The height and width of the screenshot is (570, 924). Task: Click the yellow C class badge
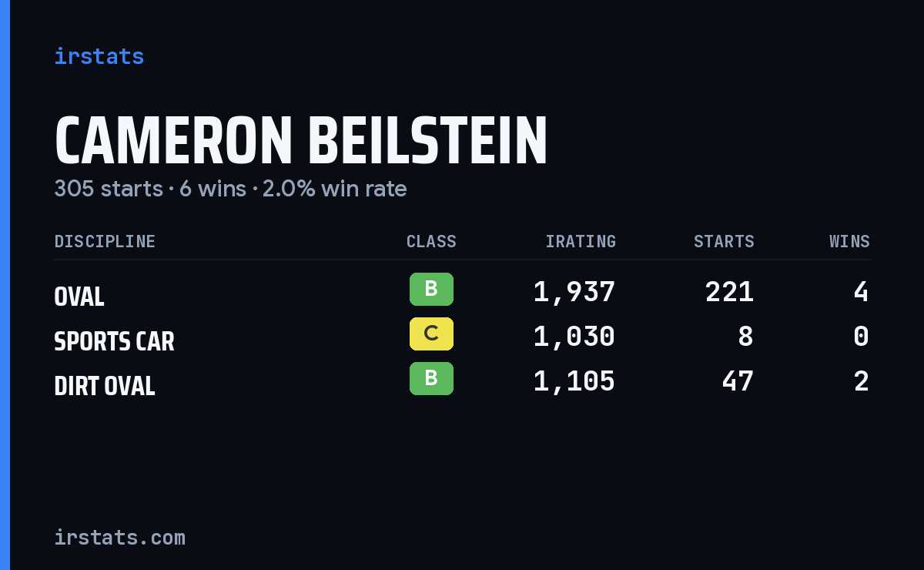[x=431, y=334]
